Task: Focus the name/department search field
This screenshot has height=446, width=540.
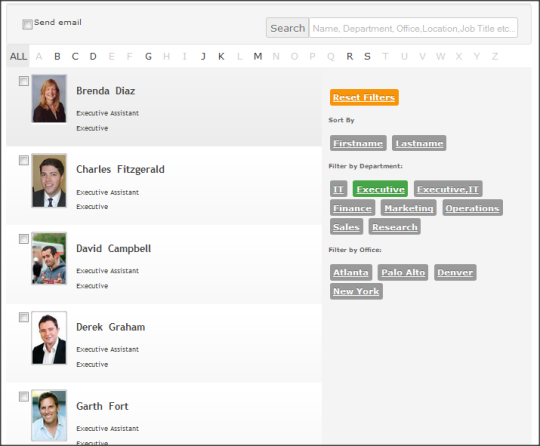Action: (x=413, y=28)
